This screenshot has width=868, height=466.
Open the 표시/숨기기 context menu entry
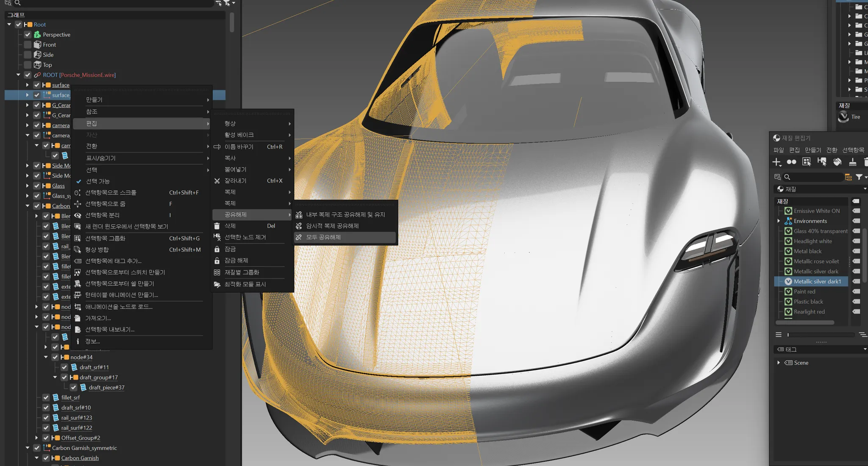pyautogui.click(x=101, y=158)
